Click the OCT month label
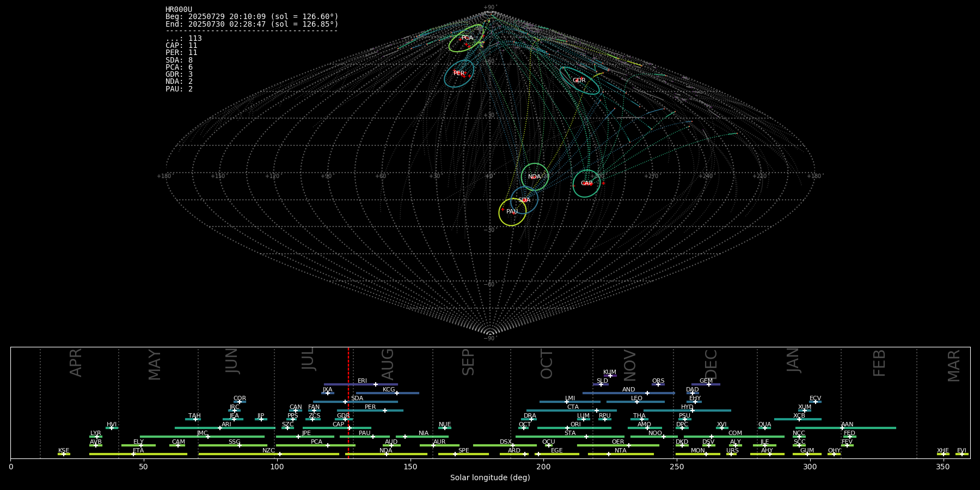Image resolution: width=980 pixels, height=490 pixels. (547, 364)
